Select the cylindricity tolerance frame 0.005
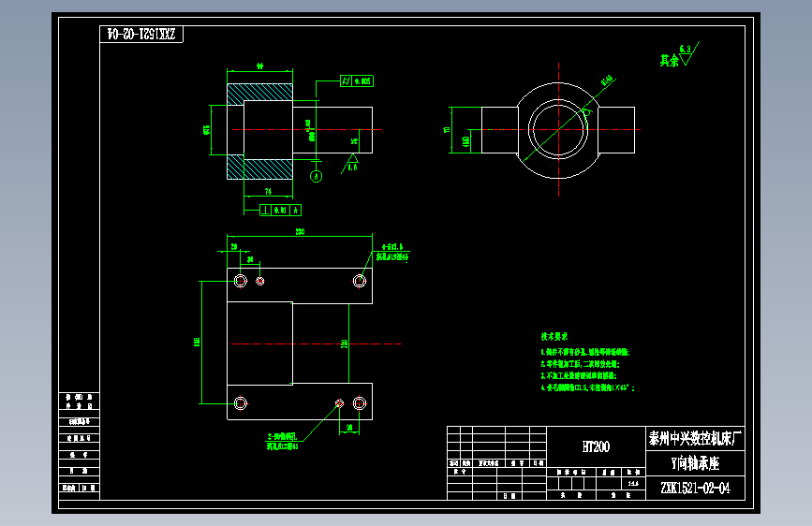The height and width of the screenshot is (526, 812). tap(356, 81)
